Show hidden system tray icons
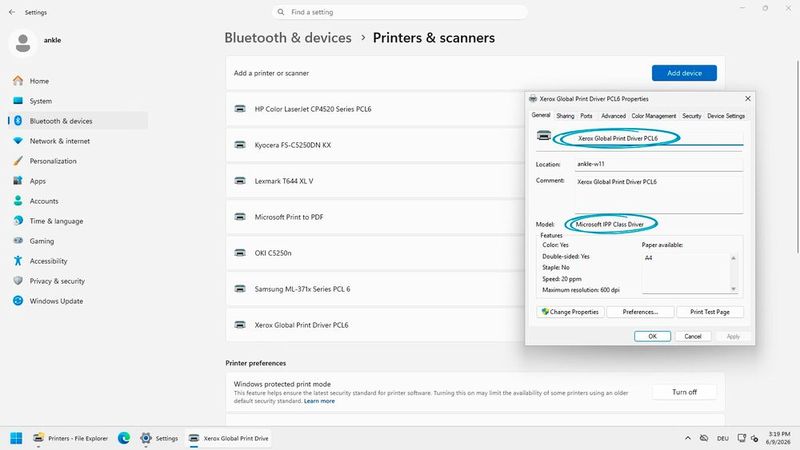This screenshot has width=800, height=450. (688, 438)
